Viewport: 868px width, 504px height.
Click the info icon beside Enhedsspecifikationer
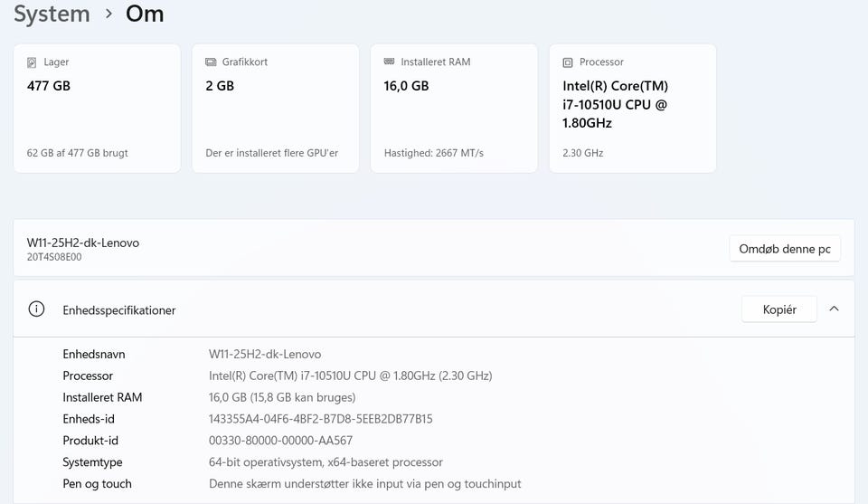[x=36, y=309]
